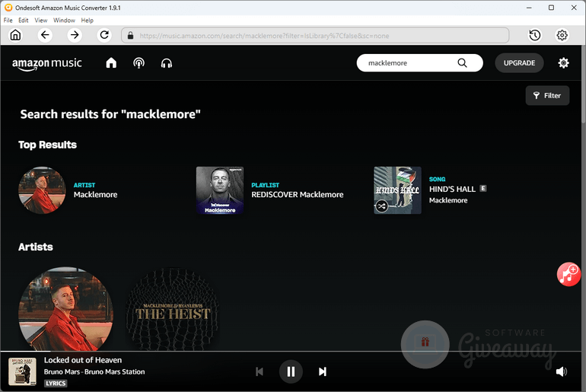Click the URL address bar
Screen dimensions: 586x392
pyautogui.click(x=315, y=36)
